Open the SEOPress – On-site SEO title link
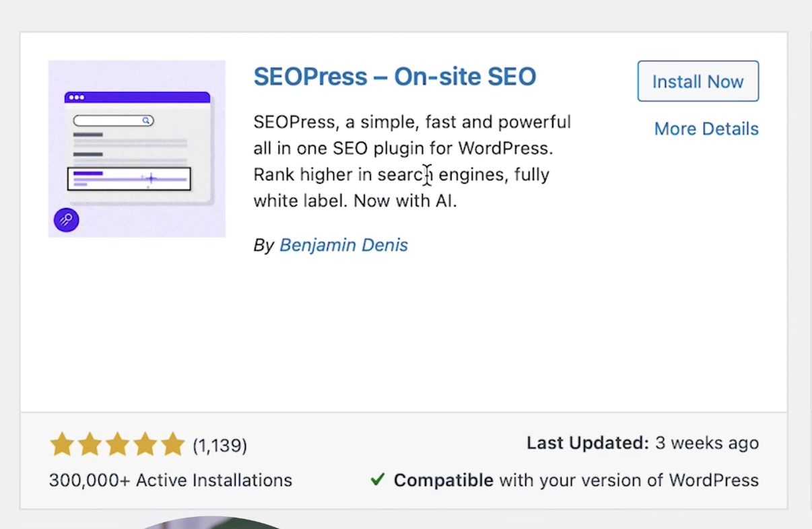The image size is (812, 529). pos(395,77)
